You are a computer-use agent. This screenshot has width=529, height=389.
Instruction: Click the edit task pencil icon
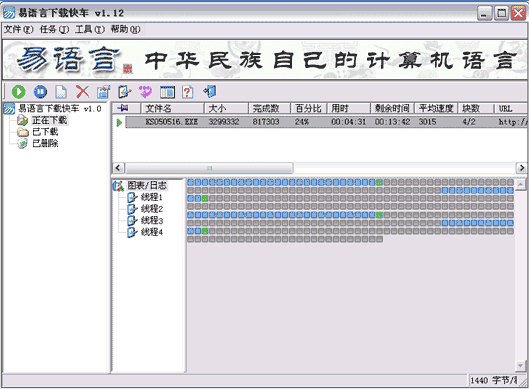click(x=124, y=92)
